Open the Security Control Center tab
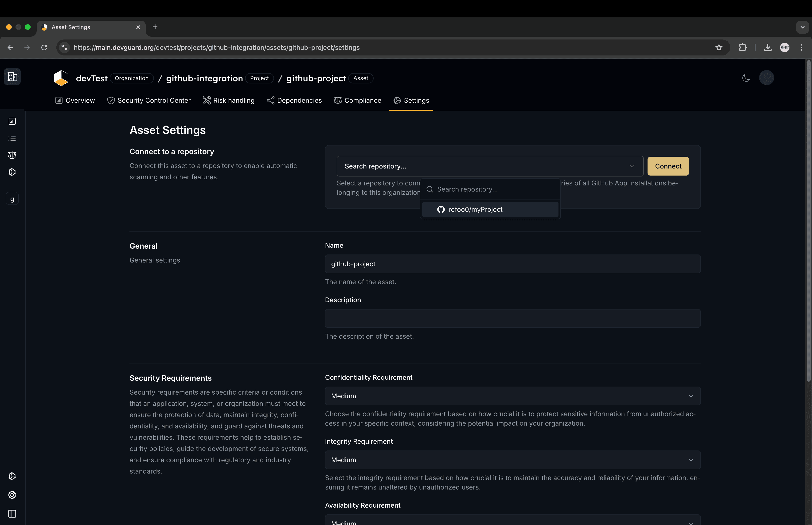Viewport: 812px width, 525px height. pyautogui.click(x=149, y=100)
